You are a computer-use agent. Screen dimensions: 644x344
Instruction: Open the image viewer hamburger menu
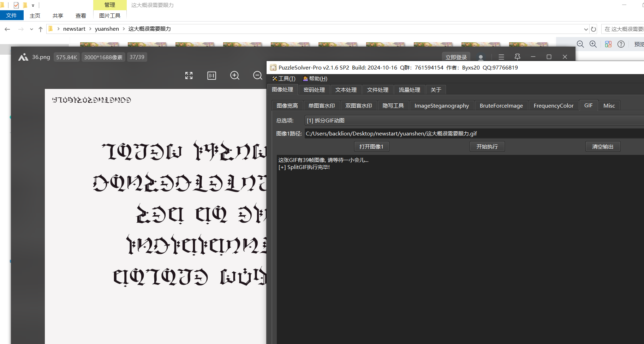501,57
